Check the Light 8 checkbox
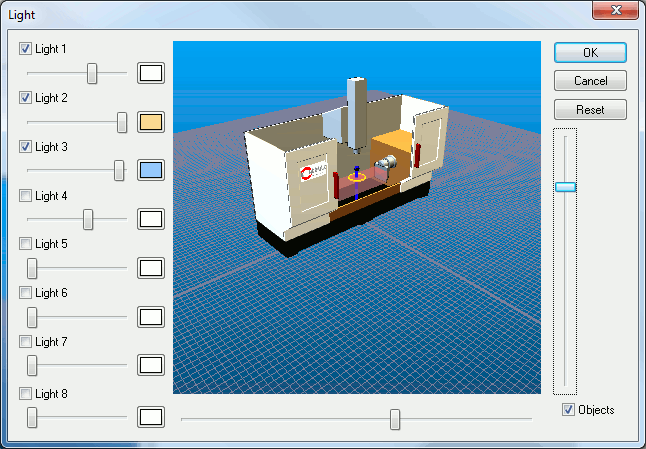This screenshot has height=449, width=646. [x=25, y=393]
